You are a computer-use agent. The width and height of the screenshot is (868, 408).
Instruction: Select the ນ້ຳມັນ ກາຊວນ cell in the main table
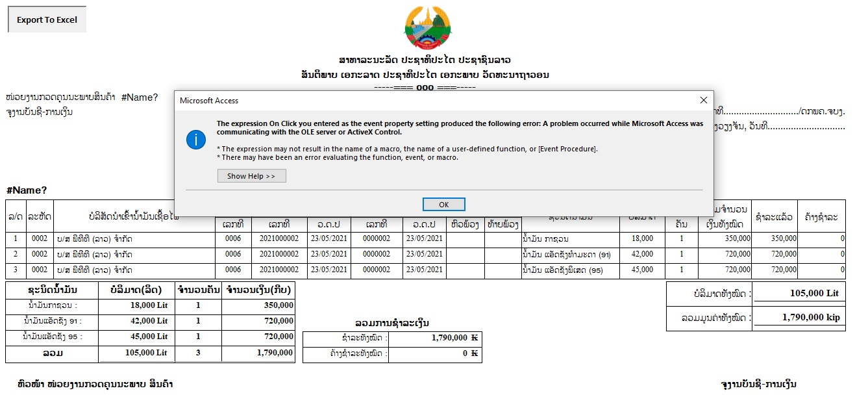pos(571,239)
